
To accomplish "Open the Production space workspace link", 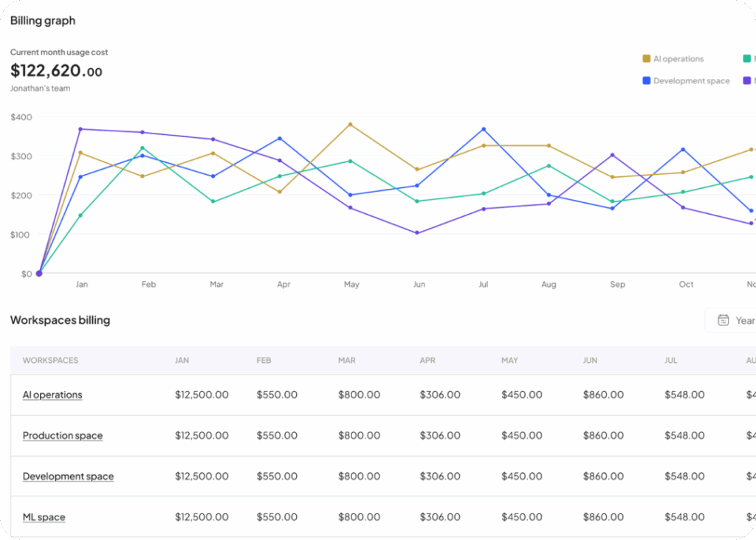I will click(x=63, y=436).
